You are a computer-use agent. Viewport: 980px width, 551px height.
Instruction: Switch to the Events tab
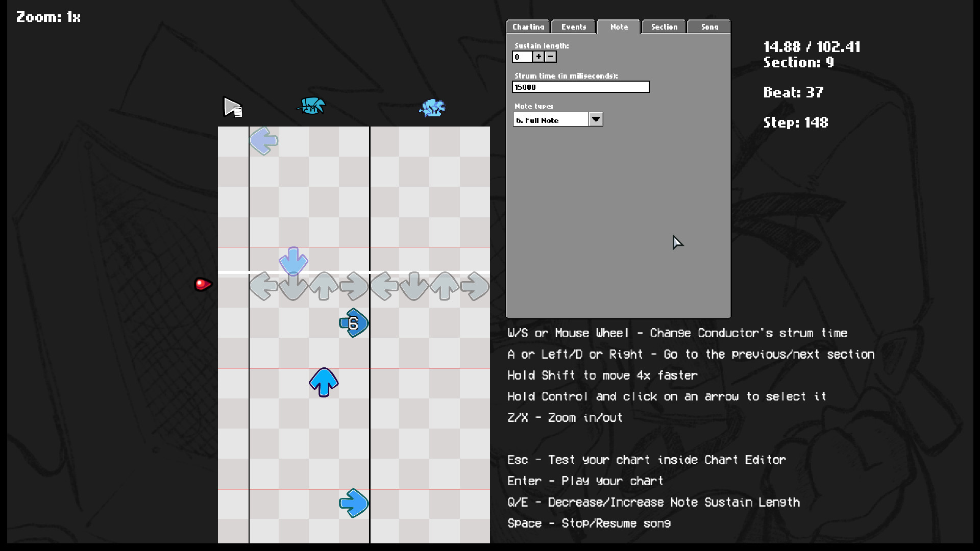(573, 27)
